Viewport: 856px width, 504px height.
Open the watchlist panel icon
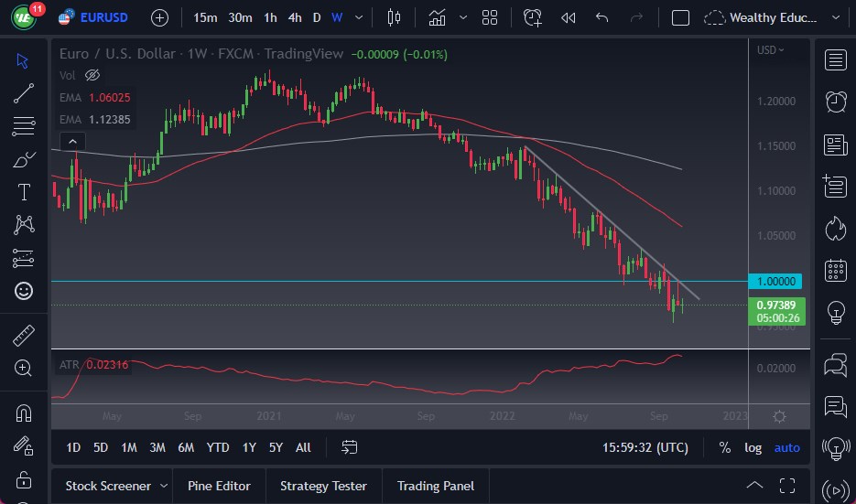(x=835, y=60)
